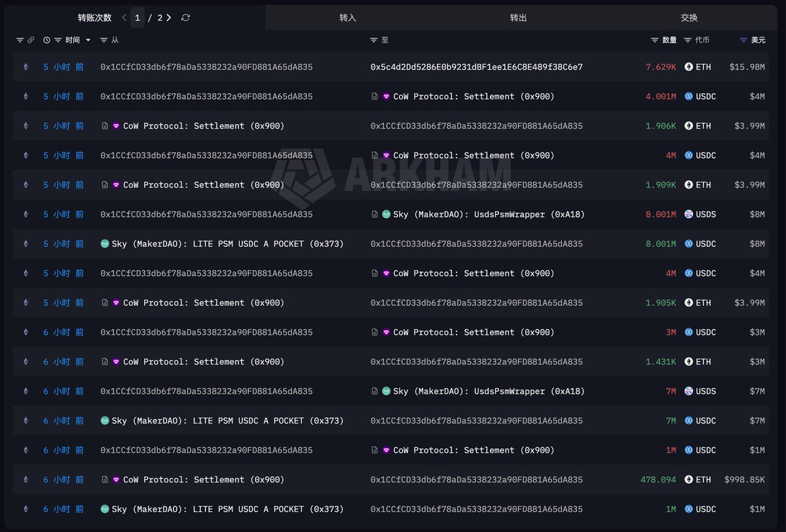Click the CoW Protocol logo in the 1.906K row
This screenshot has height=532, width=786.
click(117, 126)
